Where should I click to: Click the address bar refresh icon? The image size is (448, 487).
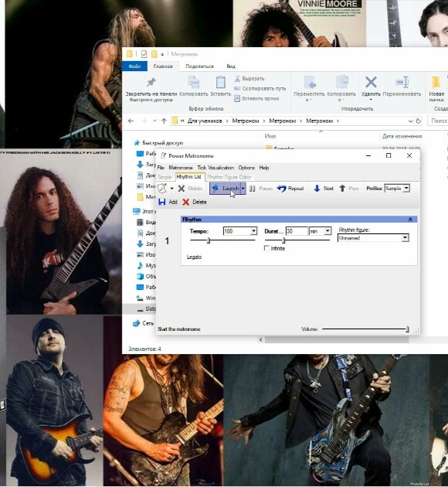418,121
